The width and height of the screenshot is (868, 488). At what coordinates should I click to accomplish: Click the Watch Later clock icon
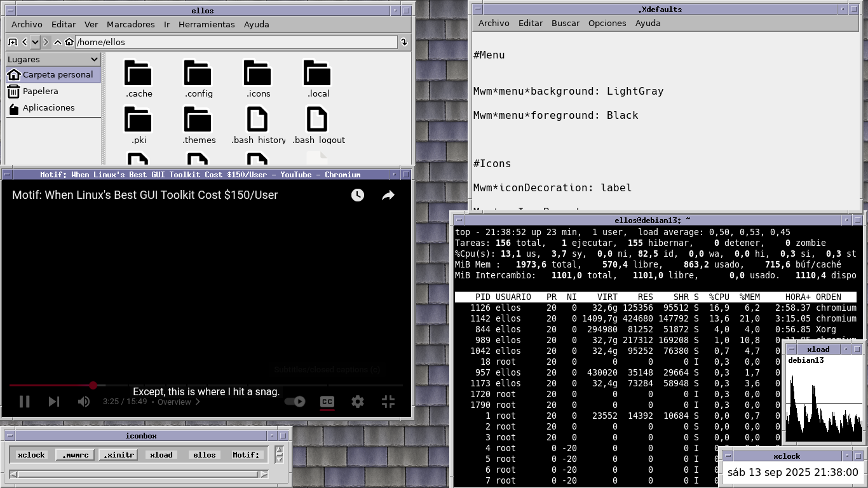click(x=358, y=195)
